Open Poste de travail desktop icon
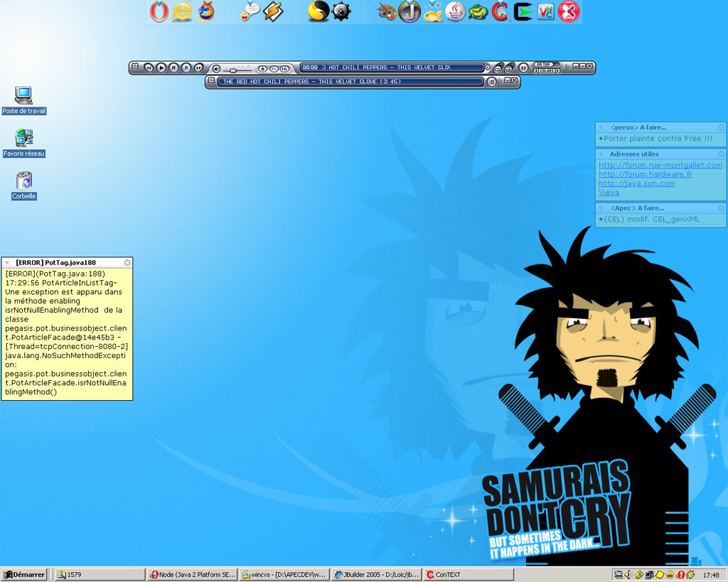 (x=23, y=99)
